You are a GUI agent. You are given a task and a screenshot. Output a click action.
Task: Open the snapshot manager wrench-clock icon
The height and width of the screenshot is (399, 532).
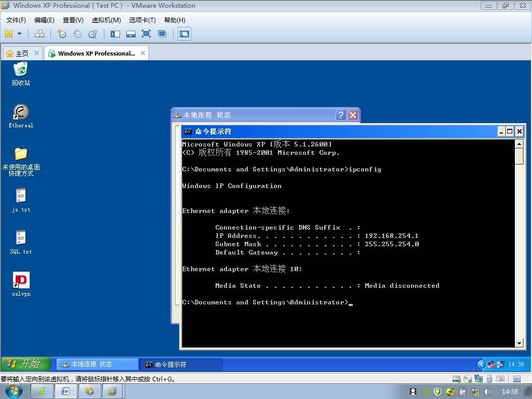[92, 34]
